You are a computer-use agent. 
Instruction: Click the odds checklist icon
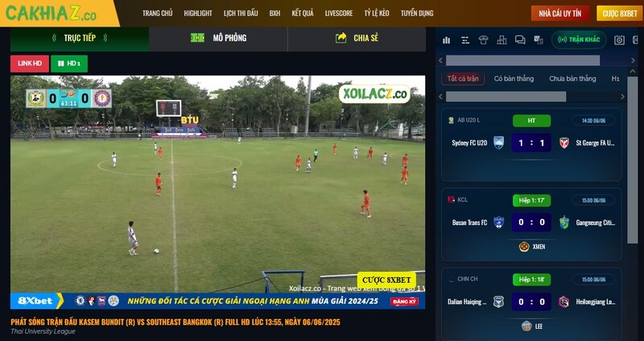(x=538, y=40)
